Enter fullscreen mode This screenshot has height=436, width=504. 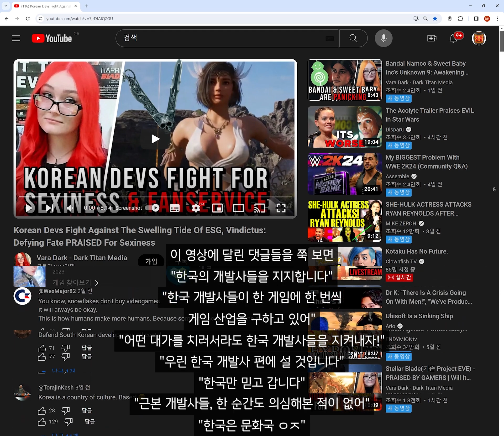coord(281,208)
